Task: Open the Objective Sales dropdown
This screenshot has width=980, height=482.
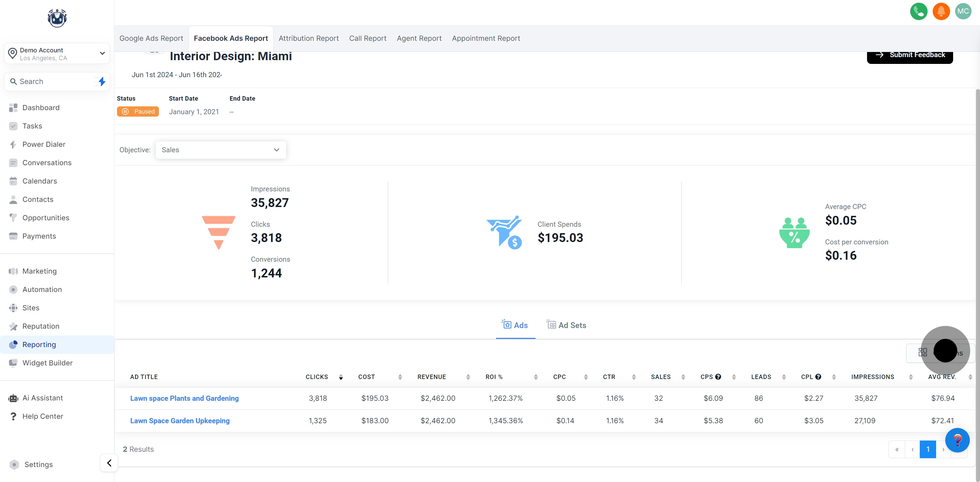Action: (220, 150)
